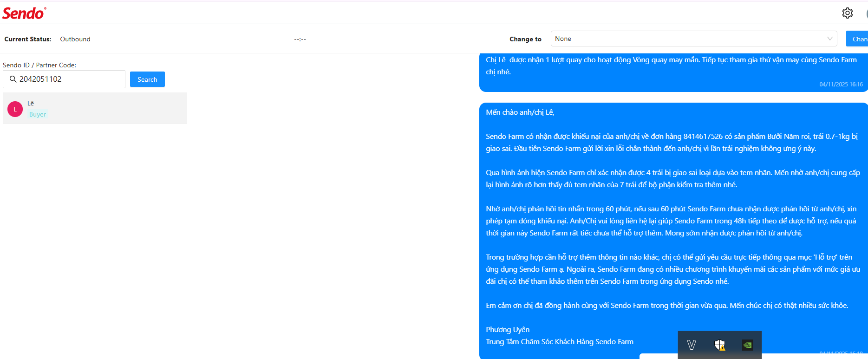Click the Change to label
Screen dimensions: 868x359
tap(525, 39)
